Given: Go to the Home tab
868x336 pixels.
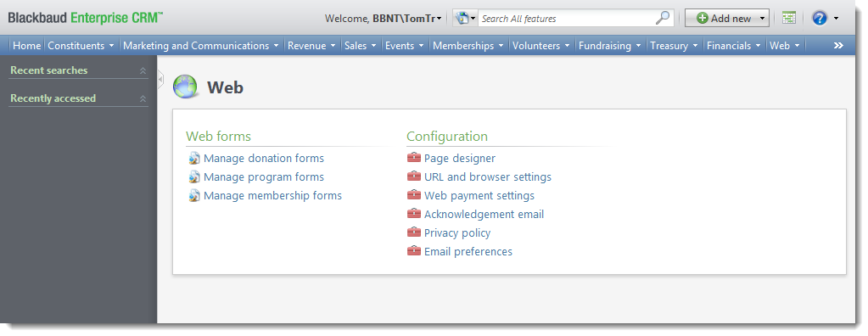Looking at the screenshot, I should click(x=27, y=46).
